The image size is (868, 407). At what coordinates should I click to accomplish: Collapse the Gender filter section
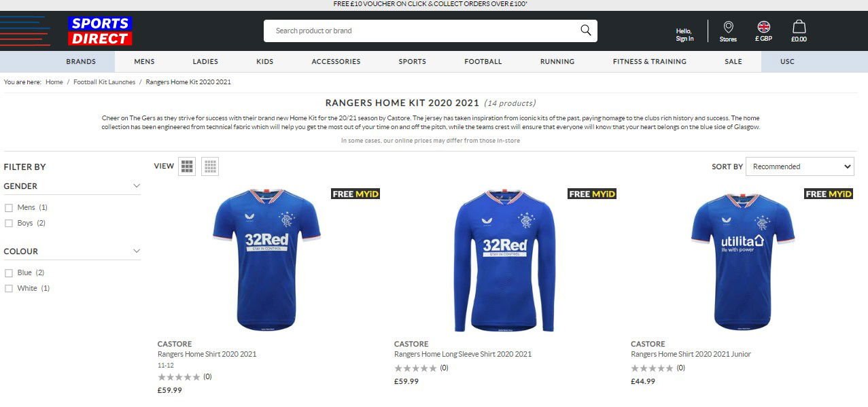tap(137, 186)
